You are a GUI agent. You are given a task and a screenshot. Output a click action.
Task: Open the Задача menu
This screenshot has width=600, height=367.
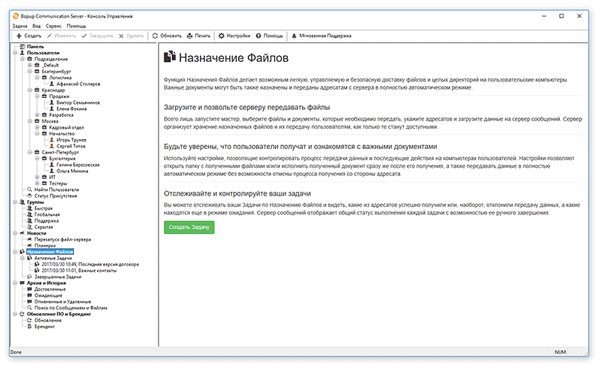click(20, 26)
